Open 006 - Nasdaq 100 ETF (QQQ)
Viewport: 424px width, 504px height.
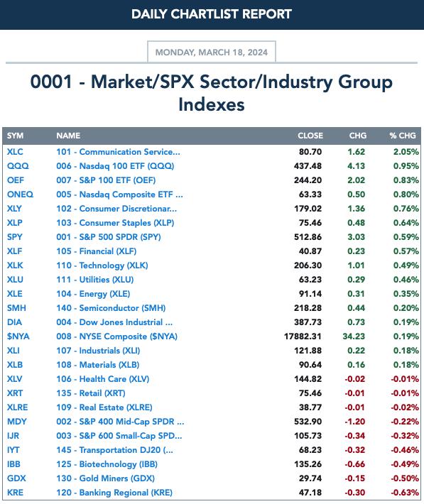pyautogui.click(x=115, y=166)
